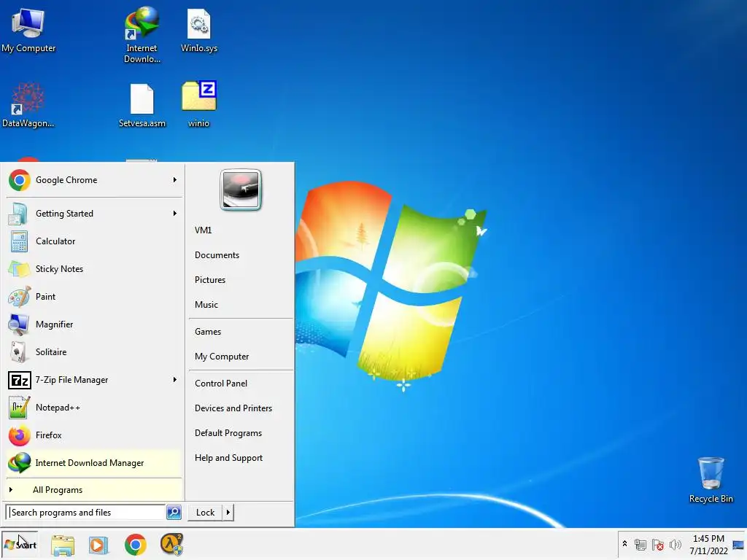The height and width of the screenshot is (560, 747).
Task: Select winio zip folder on desktop
Action: [198, 104]
